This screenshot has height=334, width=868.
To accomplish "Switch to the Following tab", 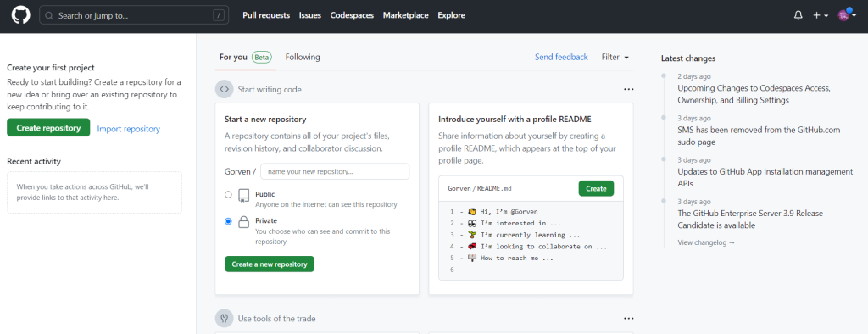I will (x=303, y=57).
